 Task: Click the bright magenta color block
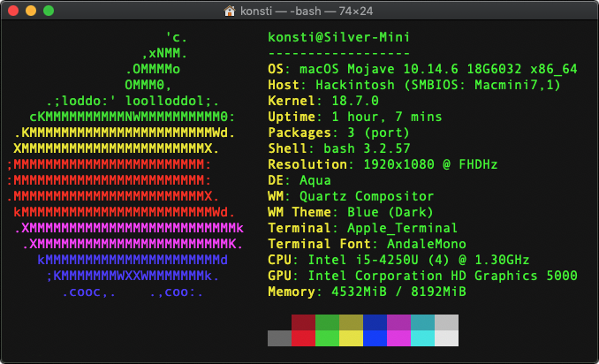(398, 338)
